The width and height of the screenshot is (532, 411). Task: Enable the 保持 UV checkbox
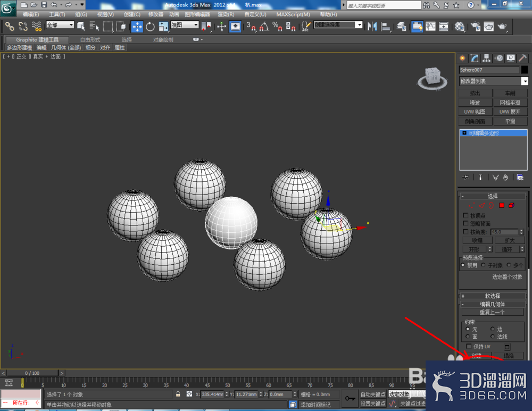click(x=469, y=346)
